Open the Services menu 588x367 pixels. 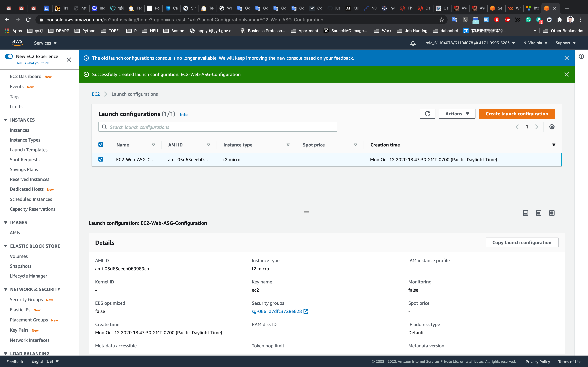[45, 43]
